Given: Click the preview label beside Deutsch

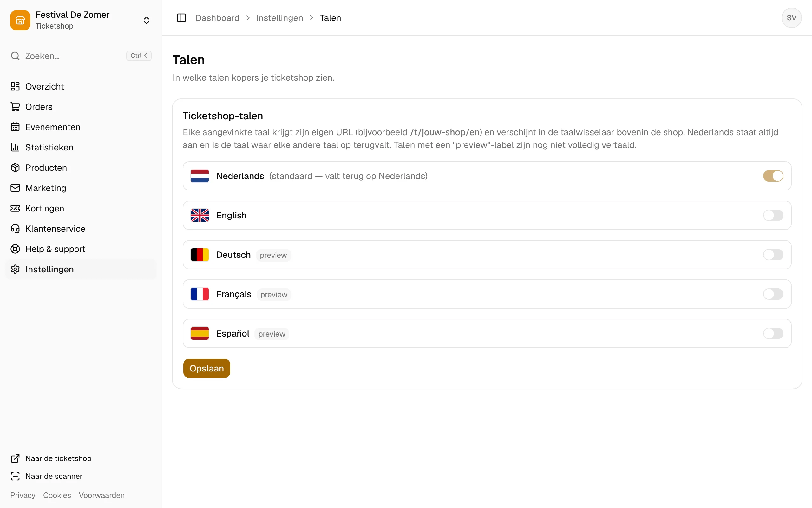Looking at the screenshot, I should coord(273,255).
